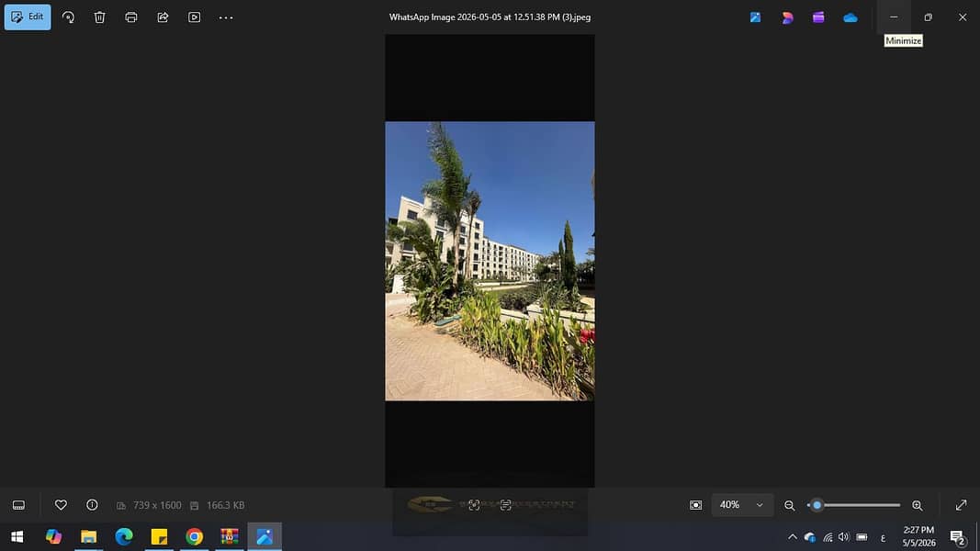The image size is (980, 551).
Task: Check the battery tray icon
Action: [x=862, y=536]
